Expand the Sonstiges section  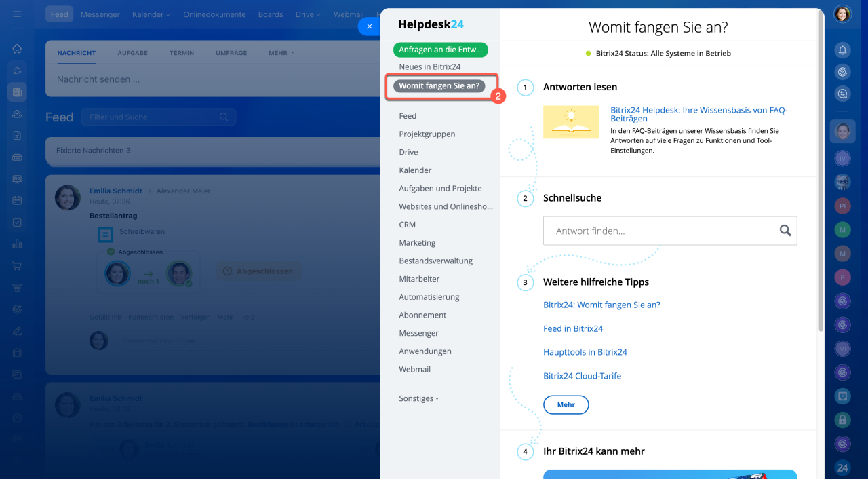coord(418,398)
